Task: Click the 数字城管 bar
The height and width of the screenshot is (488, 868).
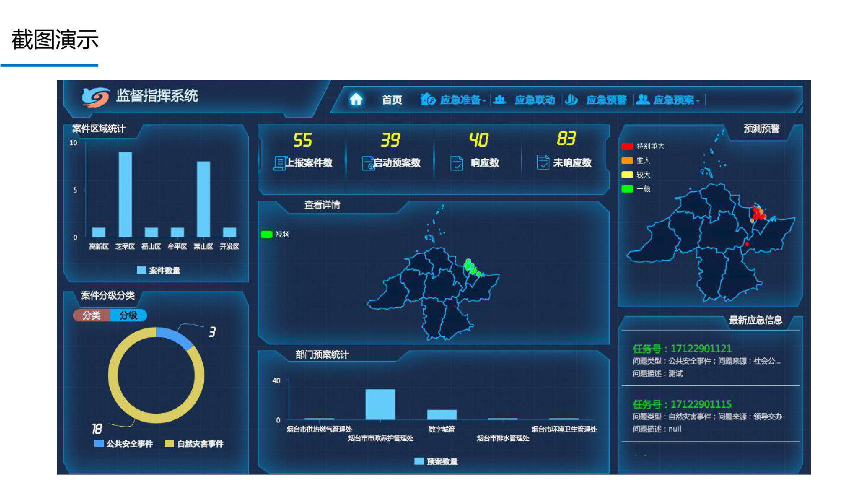Action: pos(442,415)
